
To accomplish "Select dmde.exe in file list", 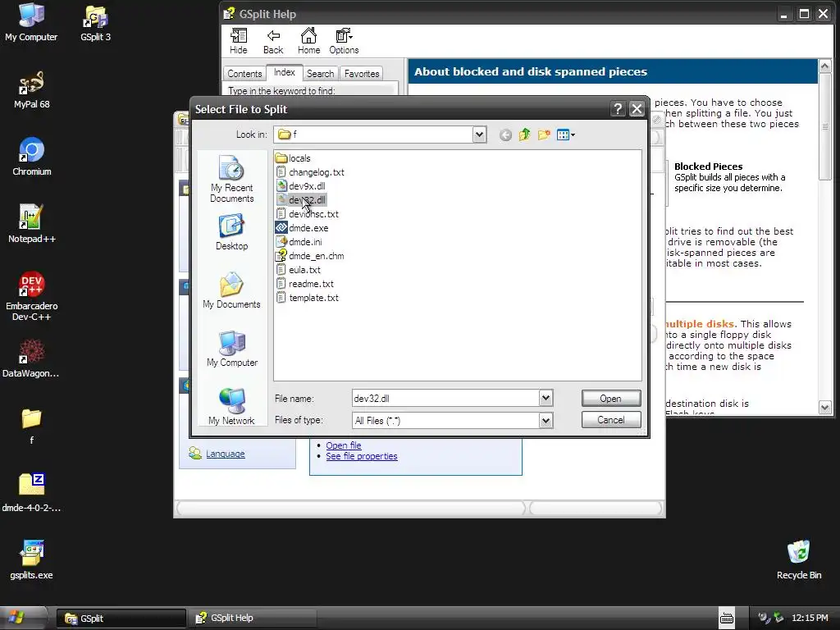I will tap(302, 228).
